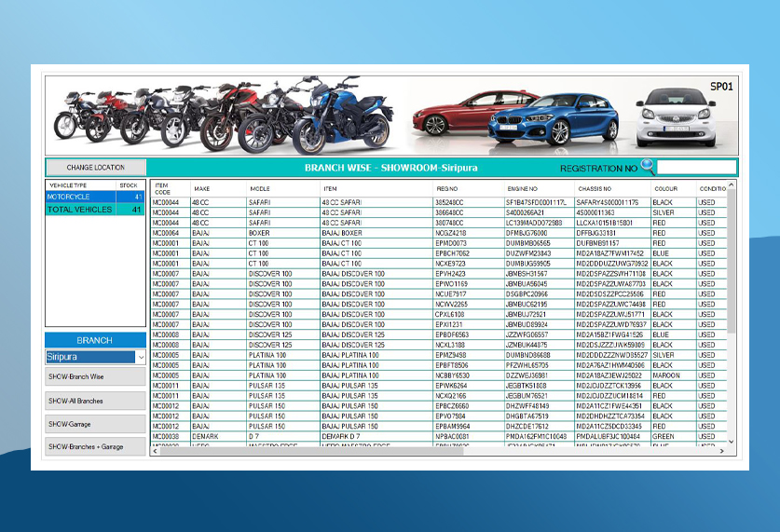Image resolution: width=780 pixels, height=532 pixels.
Task: Click SHOW-Branches + Garage button
Action: pyautogui.click(x=95, y=446)
